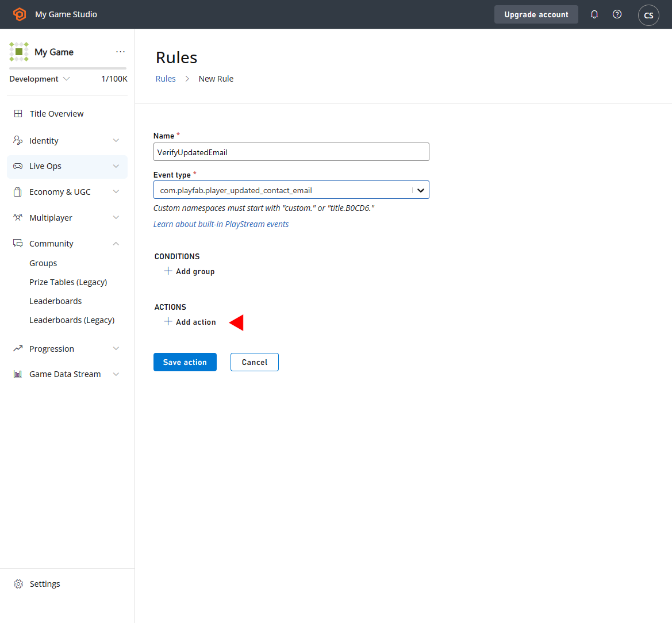672x623 pixels.
Task: Focus the Name input field
Action: pos(291,152)
